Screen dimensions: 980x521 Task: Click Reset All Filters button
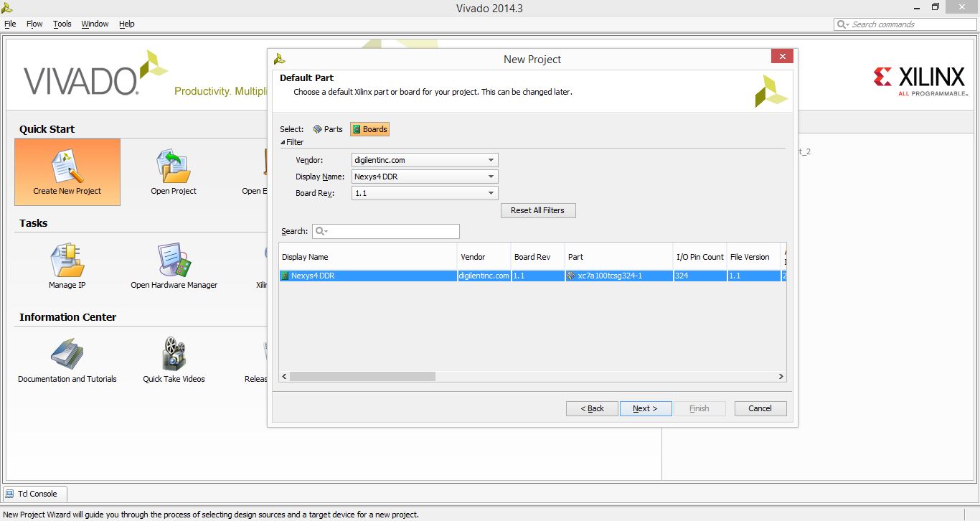point(538,210)
